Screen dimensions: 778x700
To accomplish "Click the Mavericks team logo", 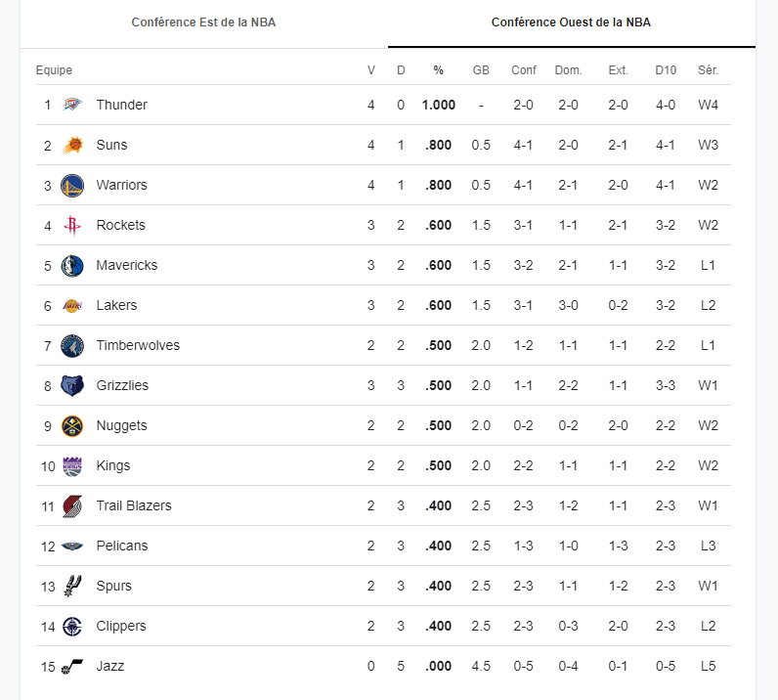I will [72, 265].
